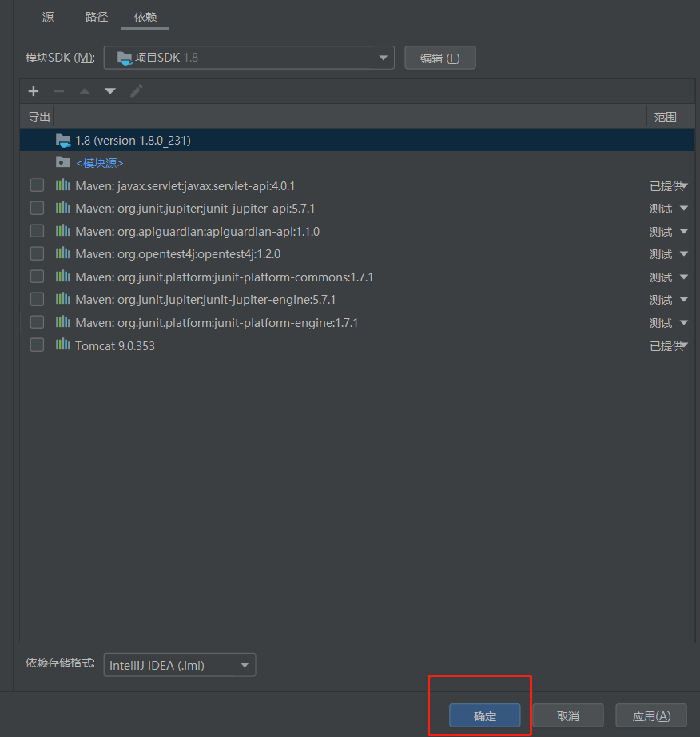
Task: Click the remove dependency minus icon
Action: (x=58, y=90)
